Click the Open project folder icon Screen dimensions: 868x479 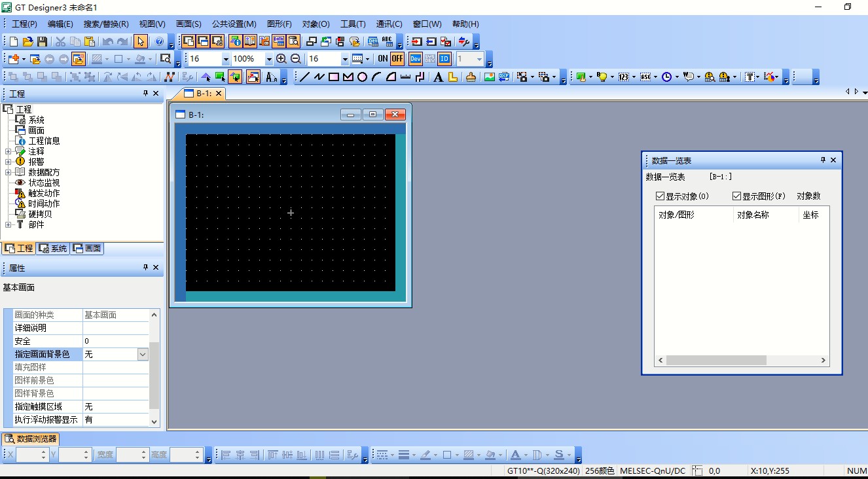coord(27,41)
